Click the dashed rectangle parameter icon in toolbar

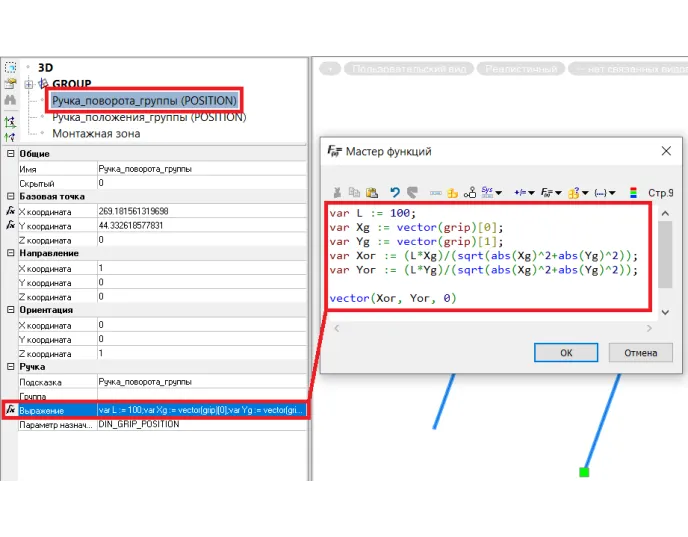[436, 193]
